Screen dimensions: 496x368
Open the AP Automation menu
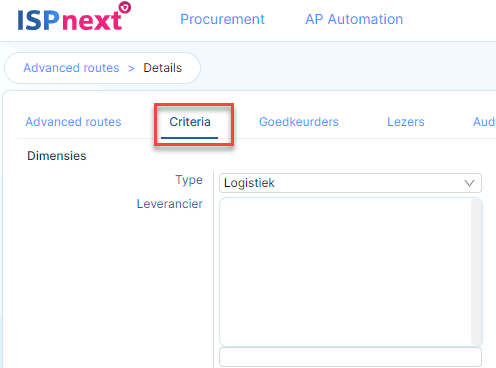pyautogui.click(x=354, y=19)
